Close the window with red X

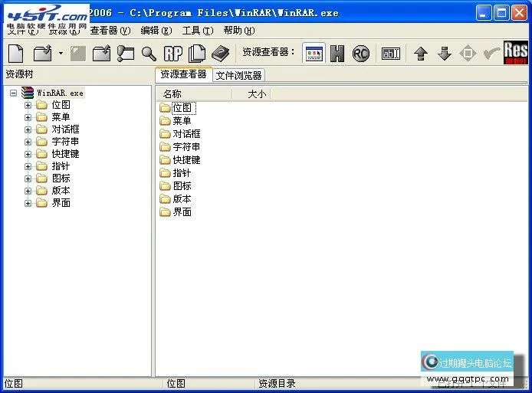(x=520, y=13)
